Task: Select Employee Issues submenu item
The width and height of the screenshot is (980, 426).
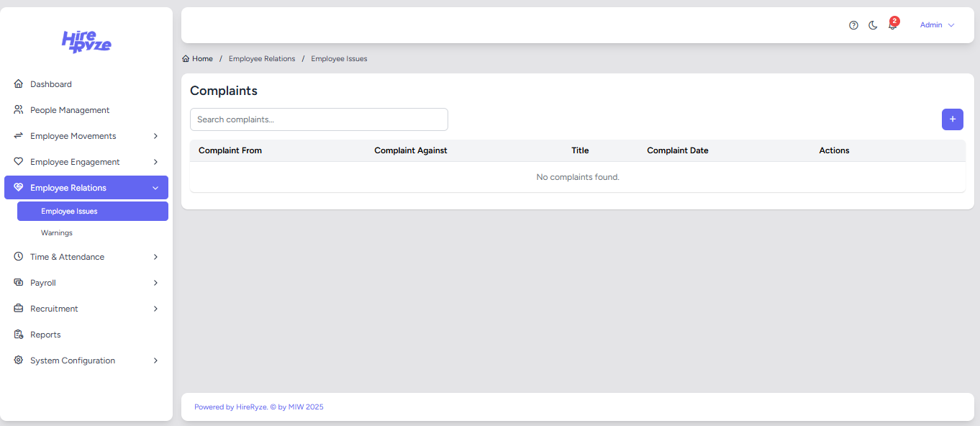Action: click(69, 212)
